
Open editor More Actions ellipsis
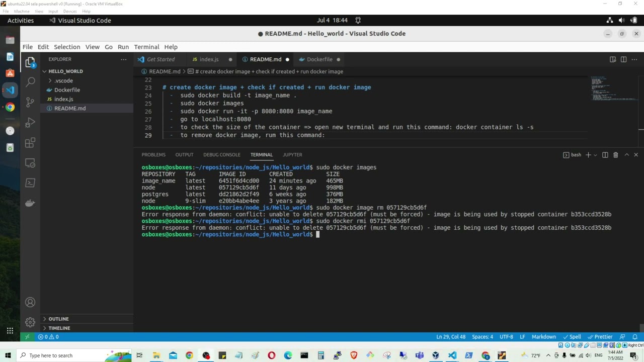click(x=634, y=59)
